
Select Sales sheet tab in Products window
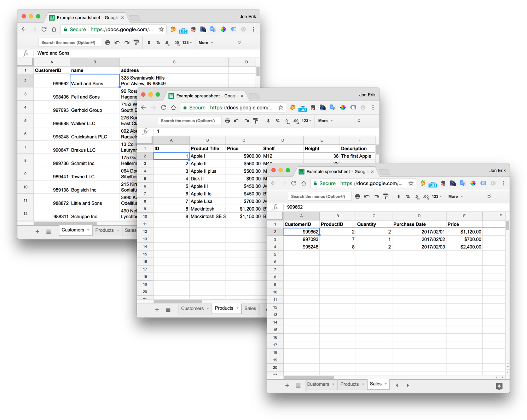[250, 309]
